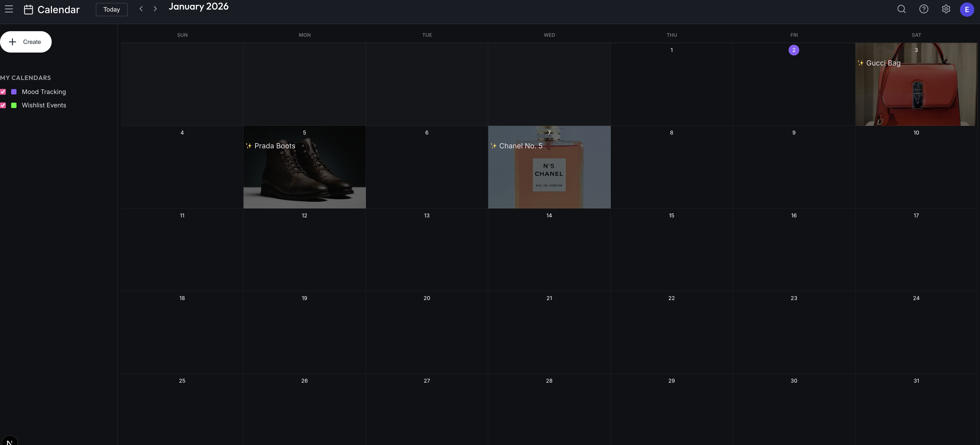The width and height of the screenshot is (980, 445).
Task: Click the plus icon in Create
Action: tap(12, 42)
